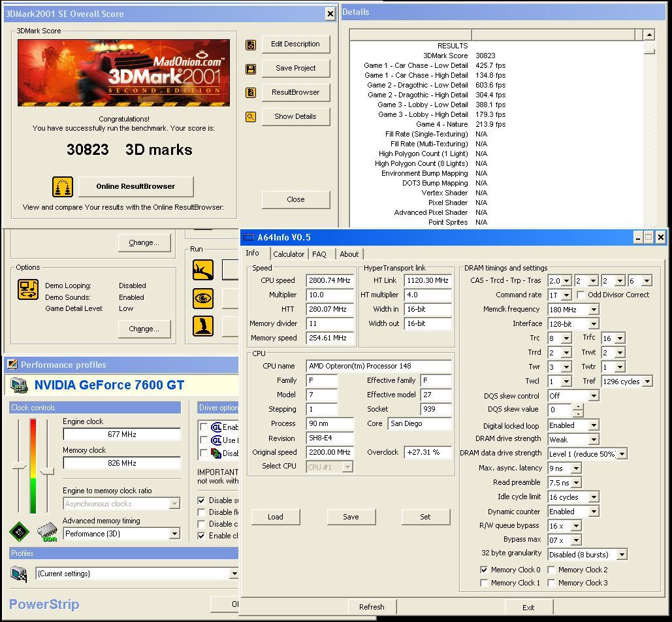Click the Profiles monitor icon

coord(19,574)
